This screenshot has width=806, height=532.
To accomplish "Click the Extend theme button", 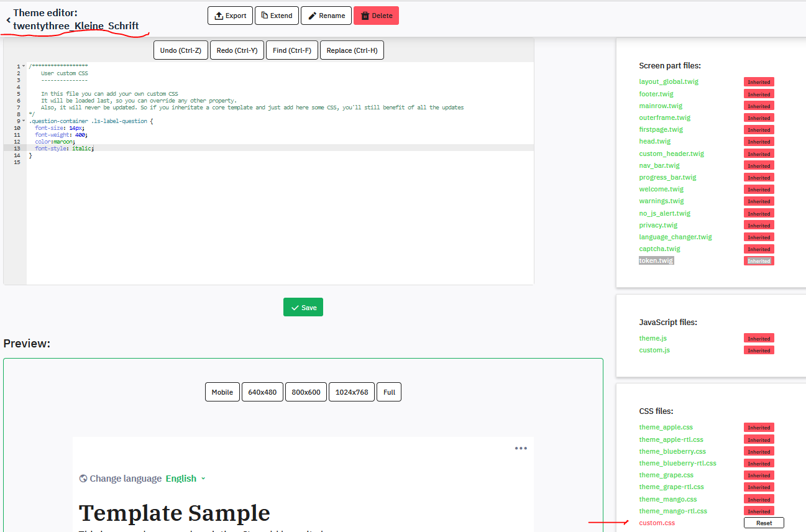I will coord(277,16).
